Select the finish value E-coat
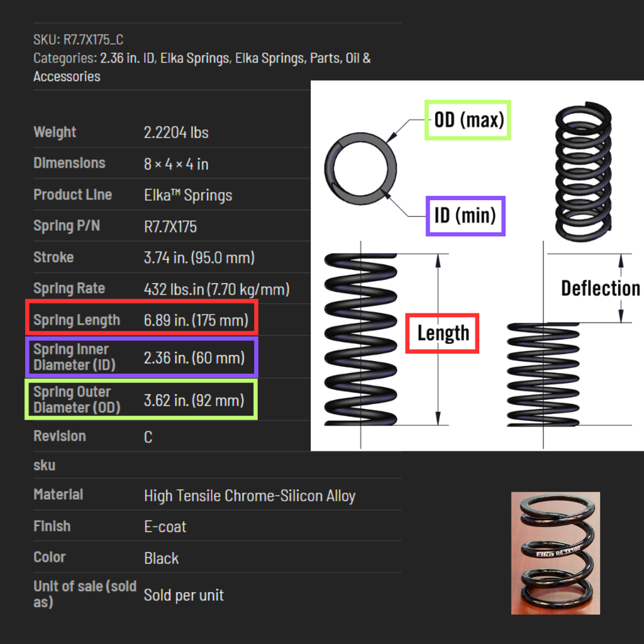This screenshot has width=644, height=644. click(x=165, y=526)
